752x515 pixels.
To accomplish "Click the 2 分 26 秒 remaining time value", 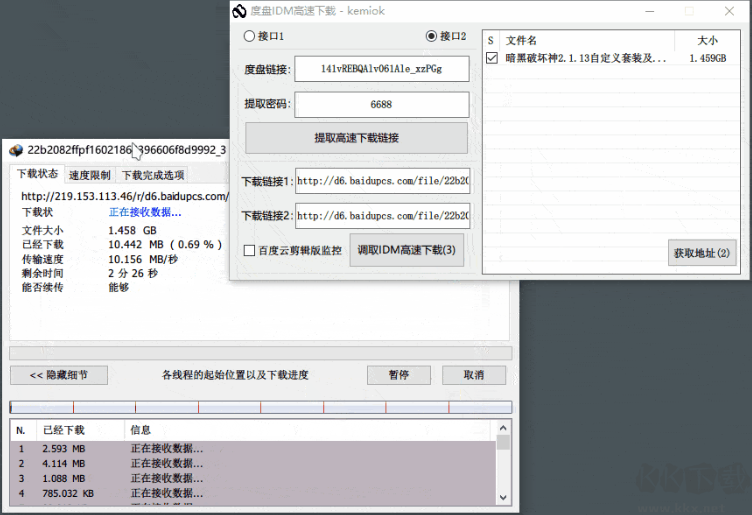I will 133,273.
